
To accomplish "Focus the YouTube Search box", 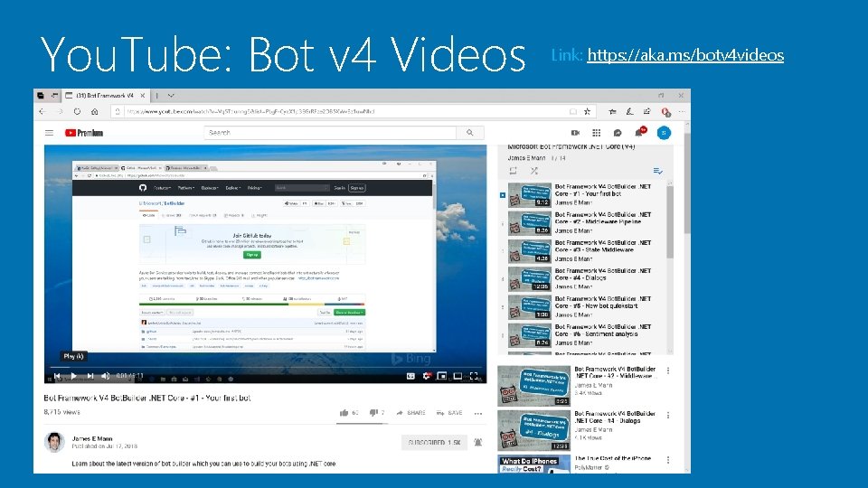I will coord(330,133).
